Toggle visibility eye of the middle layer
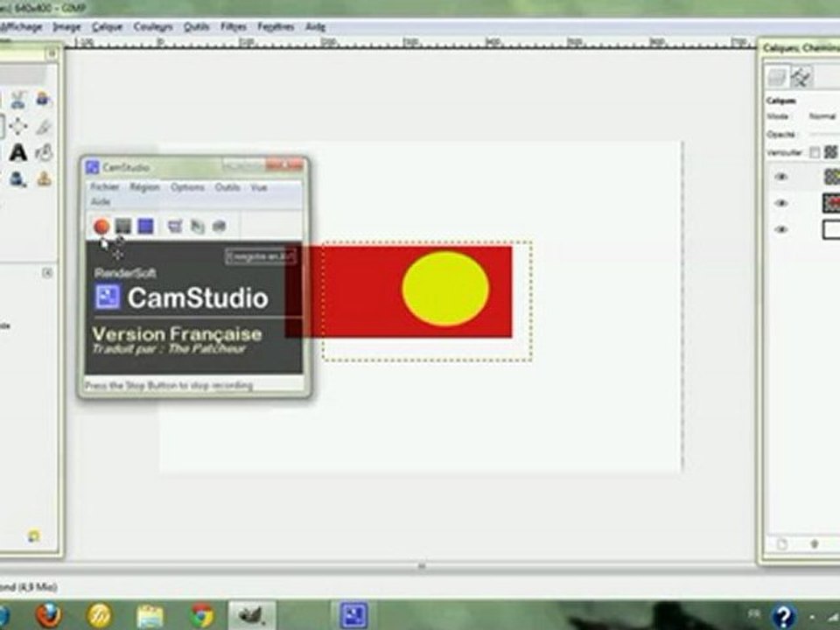This screenshot has width=840, height=630. (x=781, y=203)
